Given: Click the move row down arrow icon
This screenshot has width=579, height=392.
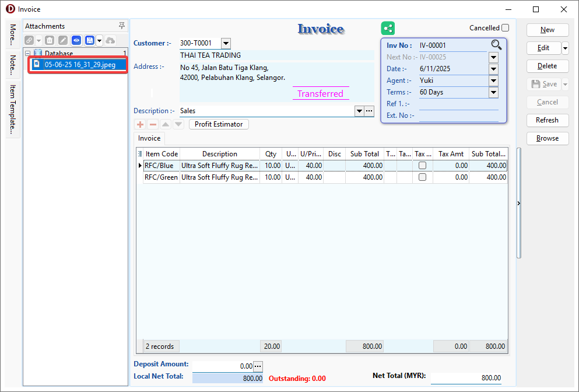Looking at the screenshot, I should (x=178, y=124).
